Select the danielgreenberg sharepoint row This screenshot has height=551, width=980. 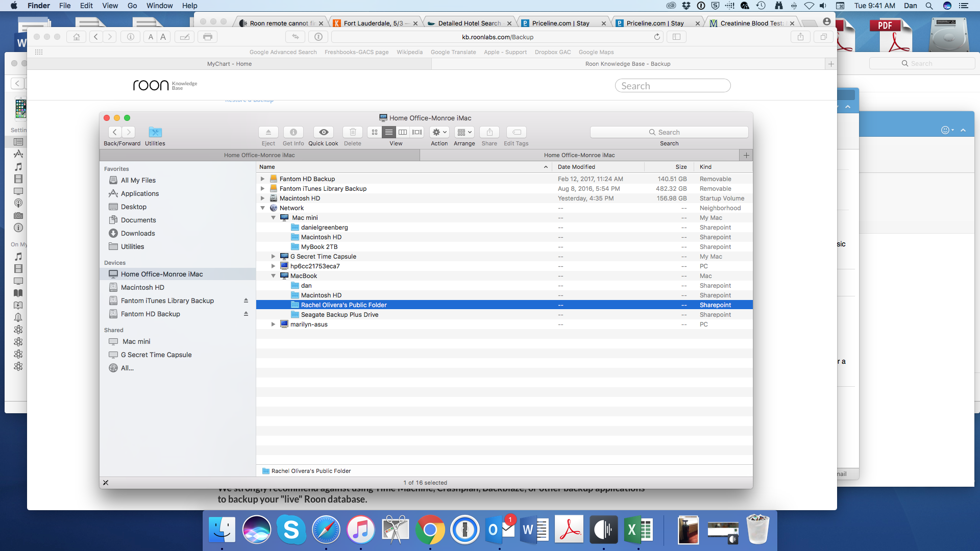pyautogui.click(x=504, y=228)
